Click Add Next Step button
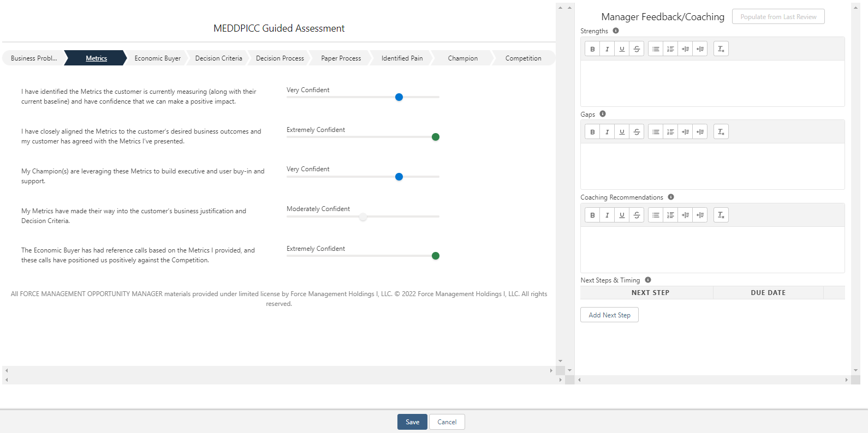Screen dimensions: 868x433 pos(609,315)
